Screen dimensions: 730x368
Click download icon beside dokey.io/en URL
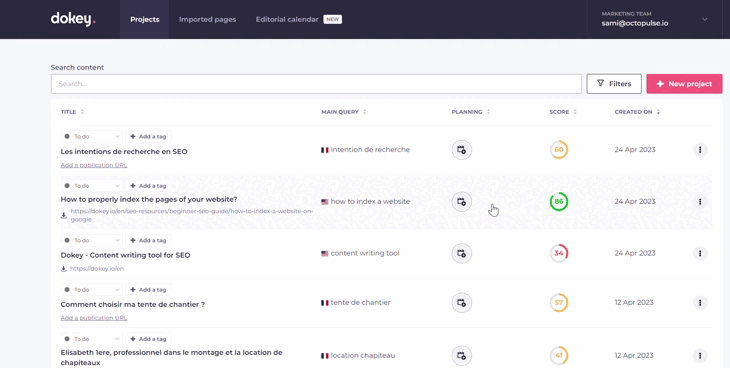64,269
